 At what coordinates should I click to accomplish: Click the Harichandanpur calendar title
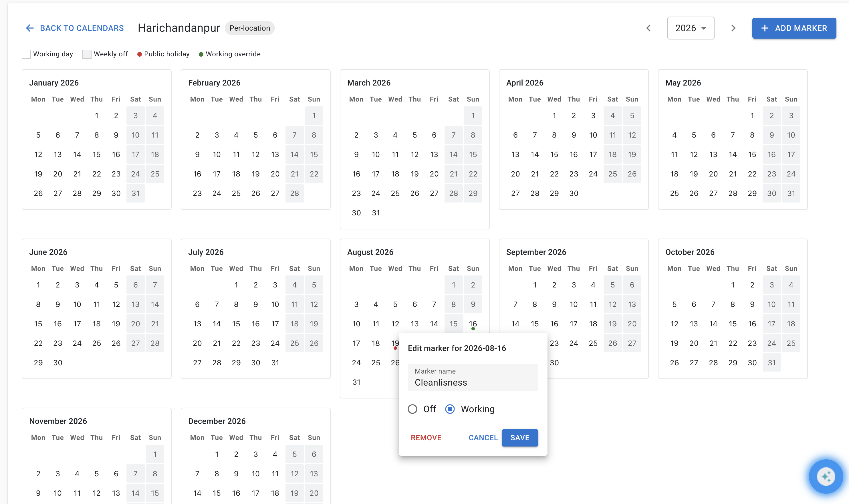tap(179, 28)
